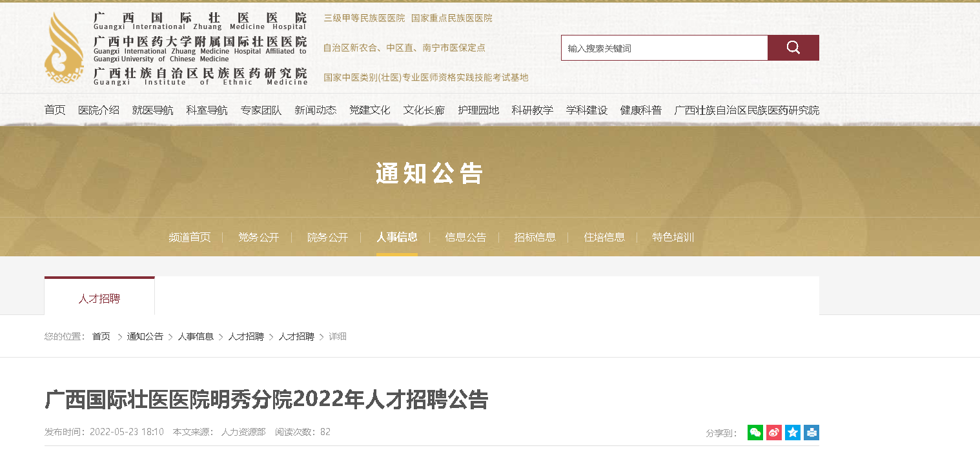The image size is (980, 459).
Task: Click 阅读次数：82 view count
Action: click(x=303, y=432)
